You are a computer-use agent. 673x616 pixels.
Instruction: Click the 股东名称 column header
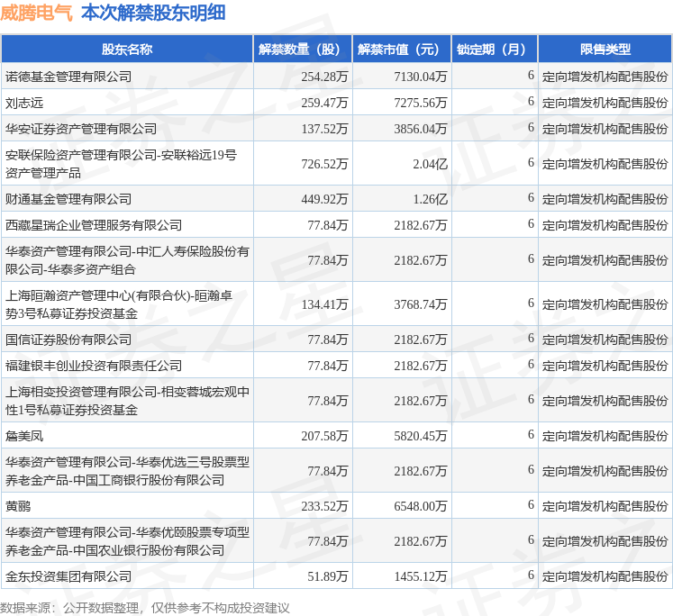pyautogui.click(x=127, y=50)
